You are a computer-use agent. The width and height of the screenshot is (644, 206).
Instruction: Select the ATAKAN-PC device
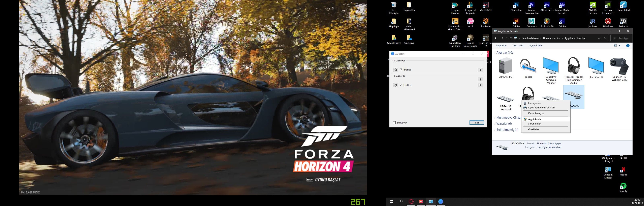tap(506, 68)
